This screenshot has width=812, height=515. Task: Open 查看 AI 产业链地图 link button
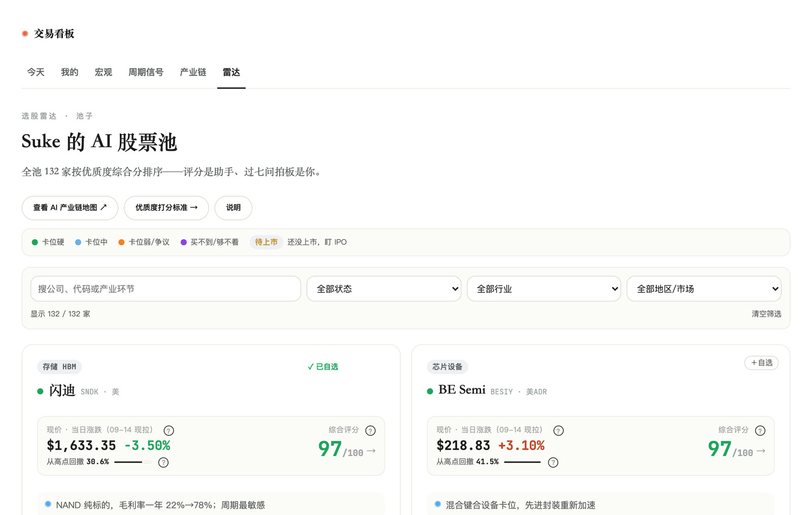point(70,208)
